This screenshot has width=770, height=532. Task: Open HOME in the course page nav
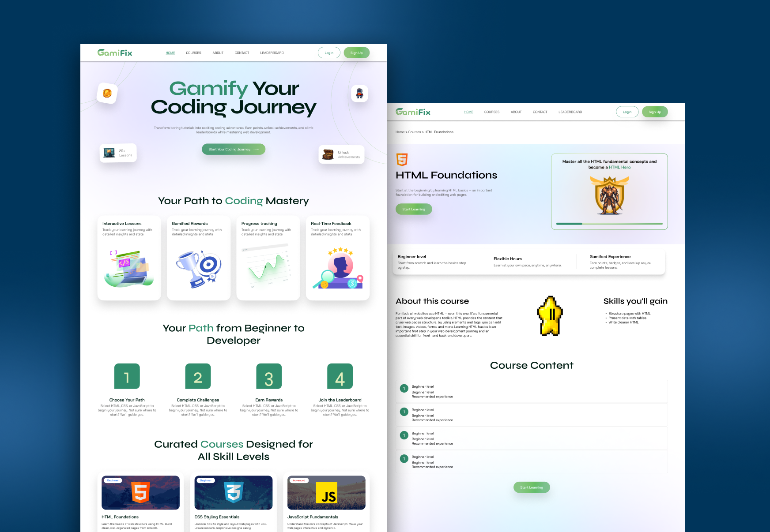tap(468, 112)
